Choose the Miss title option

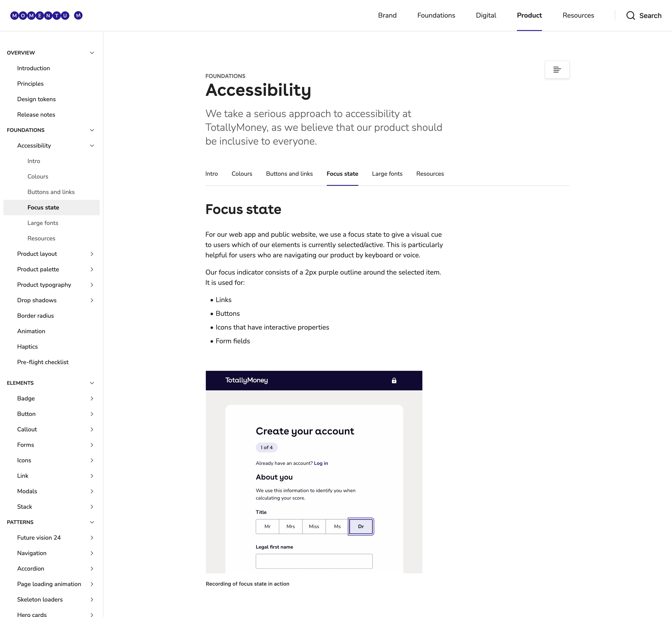(x=314, y=527)
